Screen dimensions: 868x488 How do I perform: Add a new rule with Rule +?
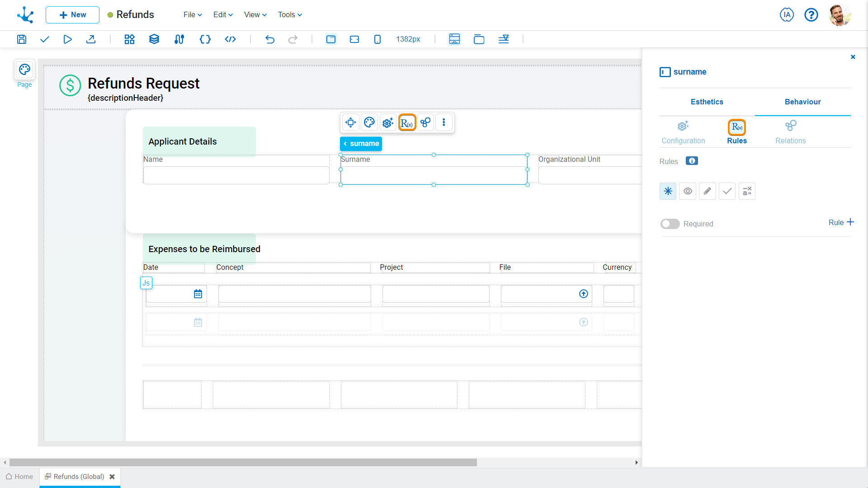pos(841,222)
